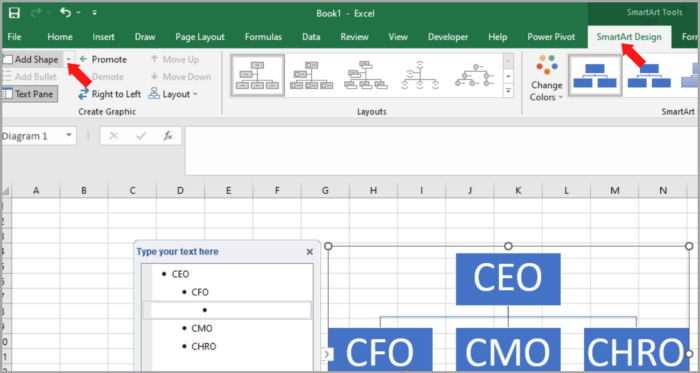Click the Save icon in title bar

14,13
